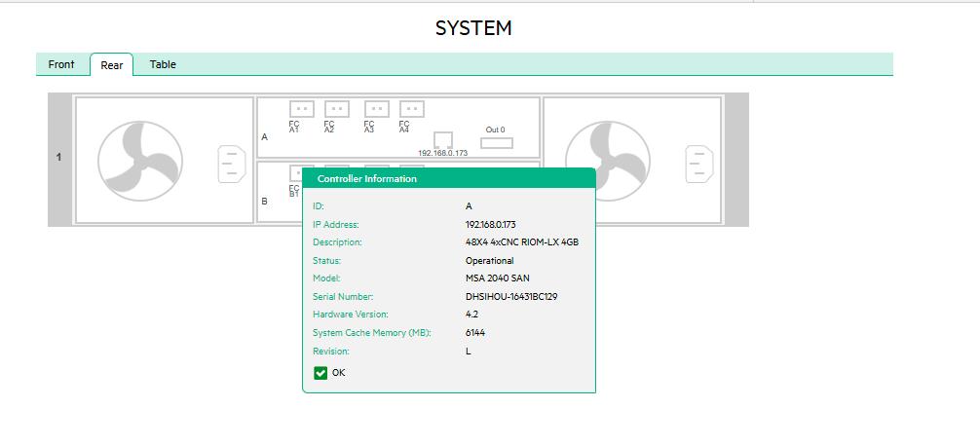
Task: Click the Controller Information popup header
Action: click(x=449, y=178)
